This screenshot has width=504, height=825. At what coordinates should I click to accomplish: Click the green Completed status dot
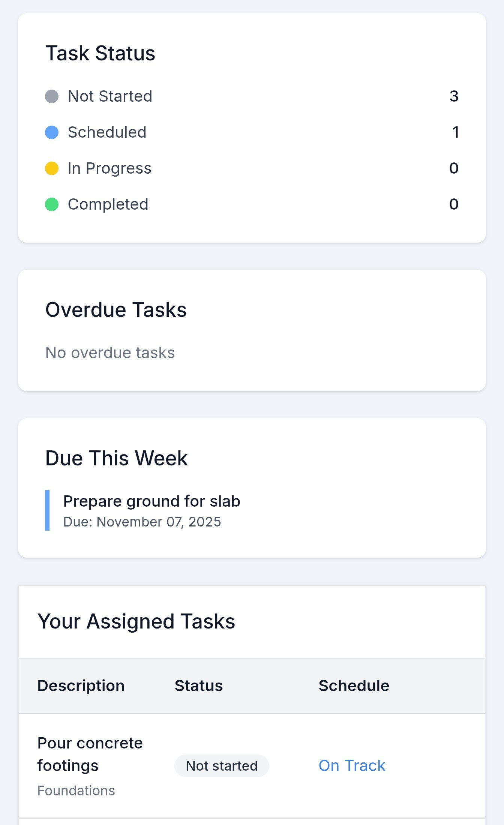[51, 204]
